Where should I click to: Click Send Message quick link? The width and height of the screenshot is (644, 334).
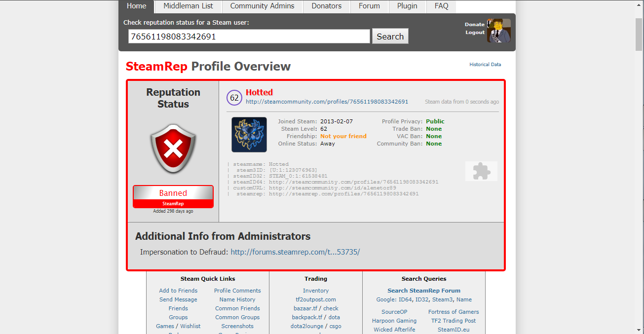178,299
